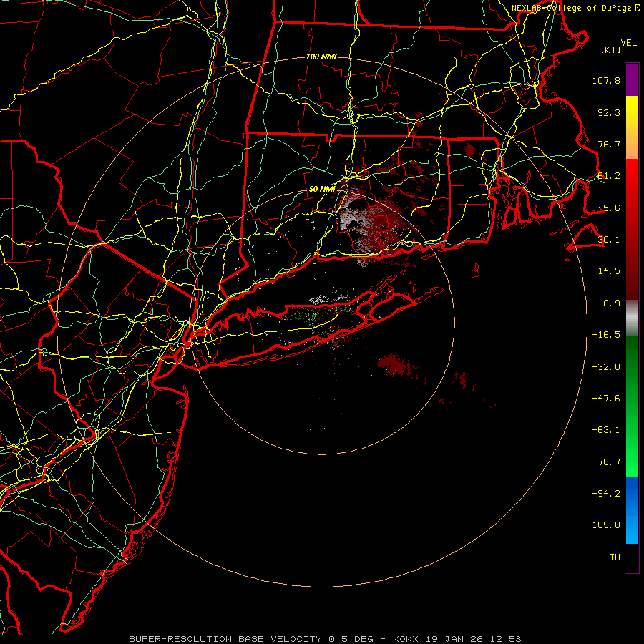Click the 45.6 legend value

point(609,208)
